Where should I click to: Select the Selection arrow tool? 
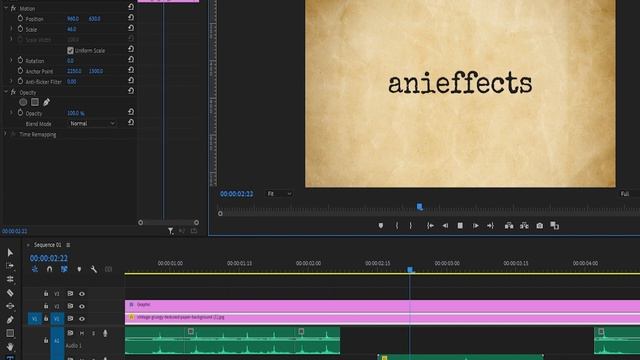tap(10, 253)
